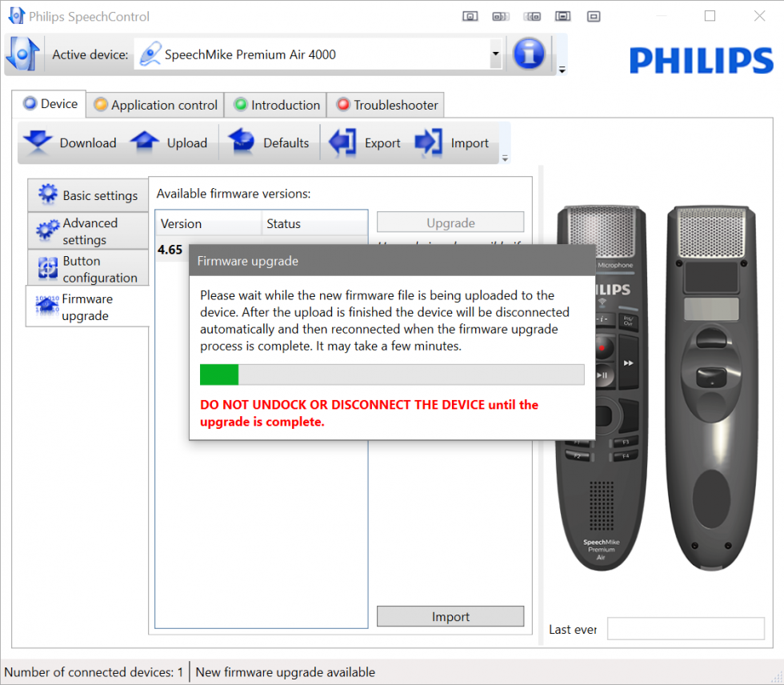Click the blue info icon
This screenshot has width=784, height=685.
(x=529, y=54)
